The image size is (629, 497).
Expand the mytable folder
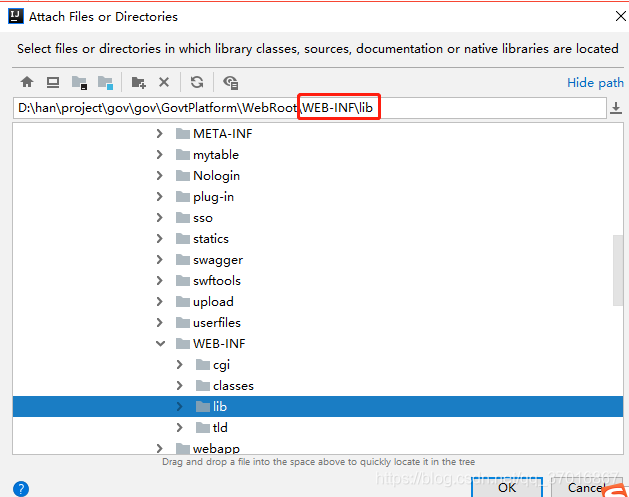click(x=160, y=154)
